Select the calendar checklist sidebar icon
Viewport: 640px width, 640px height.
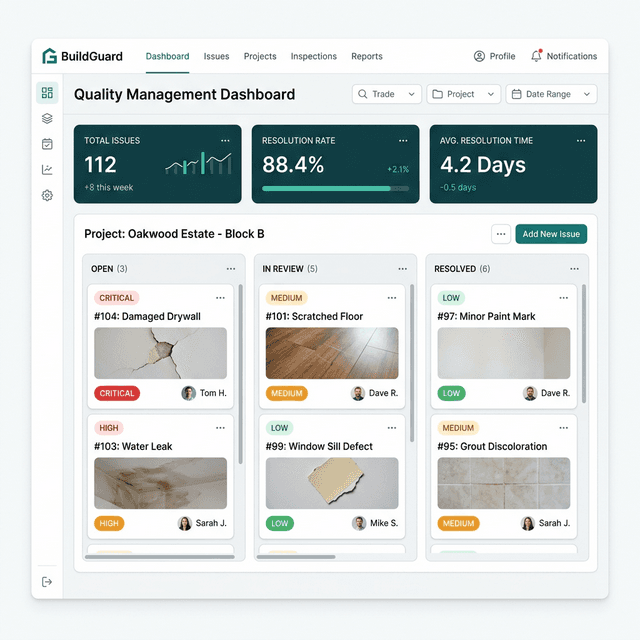pos(47,144)
